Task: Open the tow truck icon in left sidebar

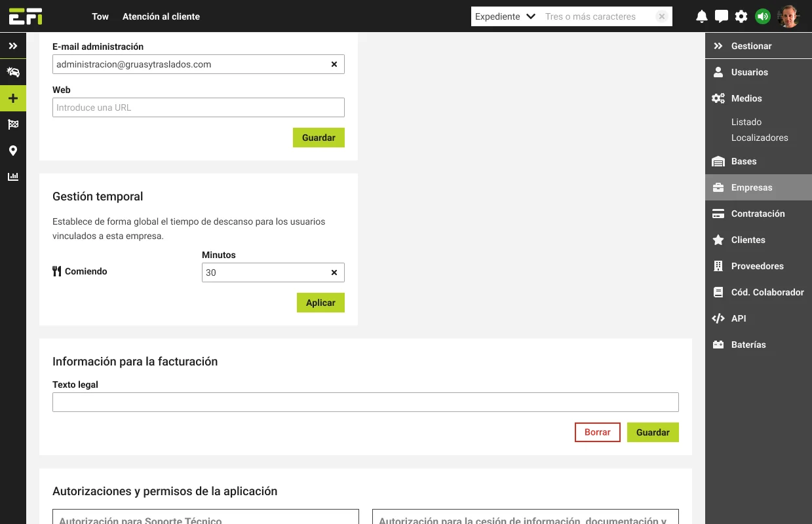Action: tap(13, 72)
